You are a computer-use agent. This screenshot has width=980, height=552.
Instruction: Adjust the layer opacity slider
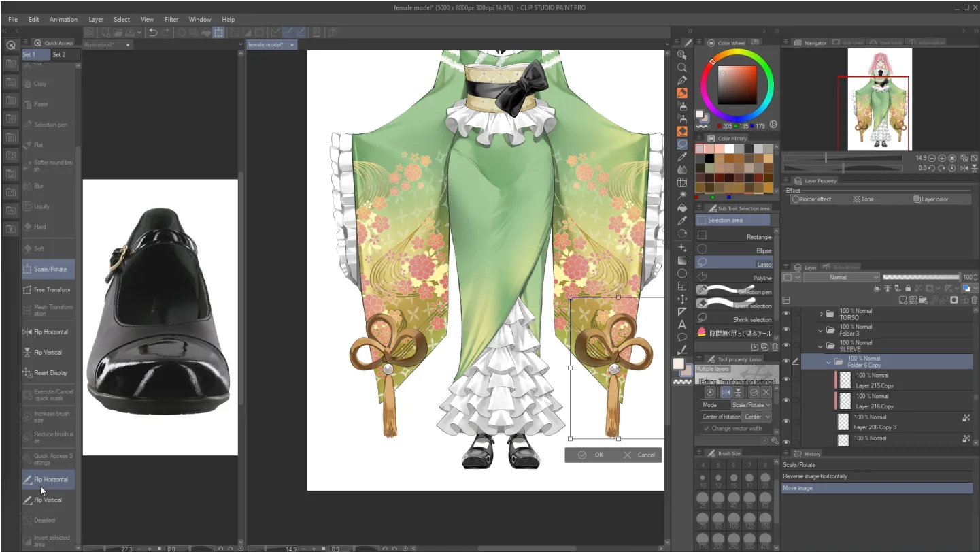921,277
